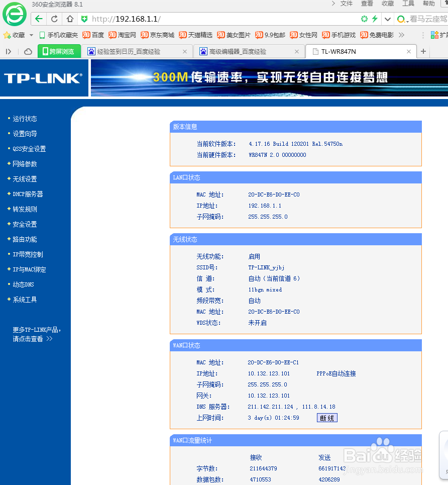Click the 360 browser logo
Image resolution: width=448 pixels, height=485 pixels.
[15, 14]
